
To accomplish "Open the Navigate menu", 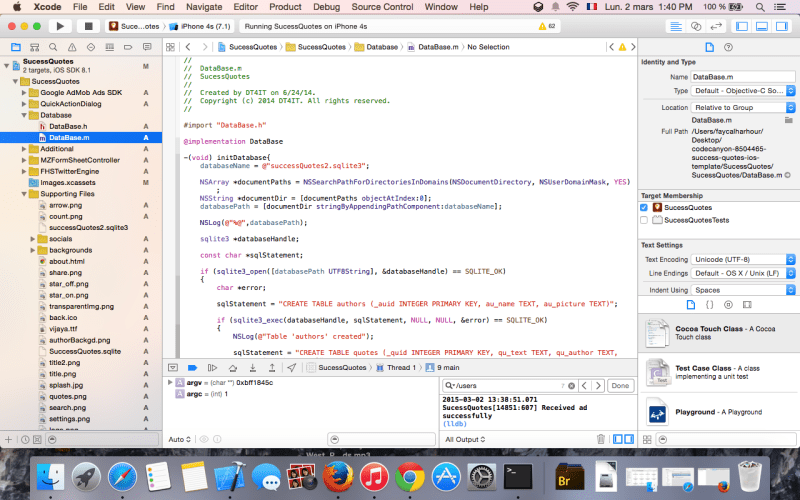I will click(204, 7).
